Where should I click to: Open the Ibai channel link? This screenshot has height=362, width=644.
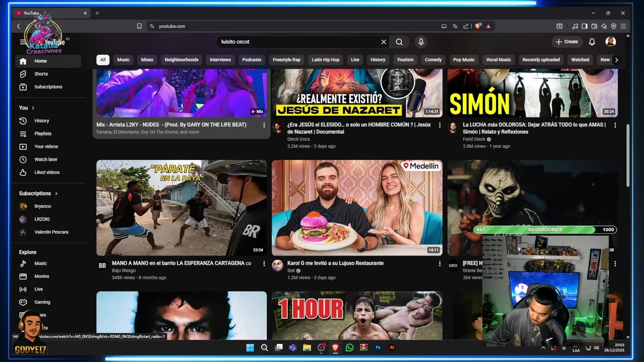pos(291,270)
